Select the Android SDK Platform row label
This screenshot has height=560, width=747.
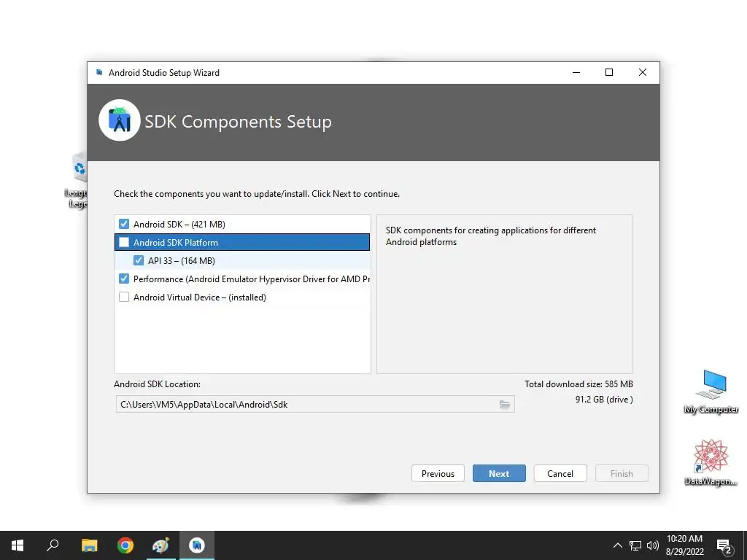pos(175,242)
